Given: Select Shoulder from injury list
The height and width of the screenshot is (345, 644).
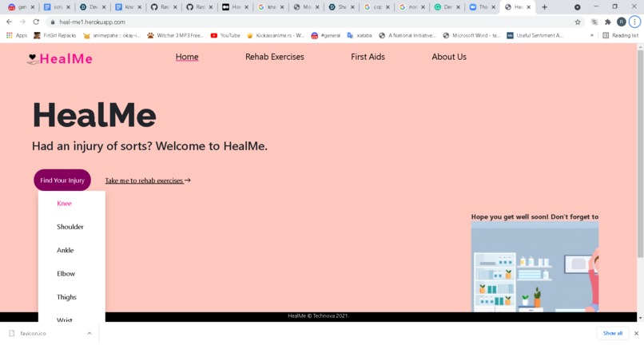Looking at the screenshot, I should point(70,227).
